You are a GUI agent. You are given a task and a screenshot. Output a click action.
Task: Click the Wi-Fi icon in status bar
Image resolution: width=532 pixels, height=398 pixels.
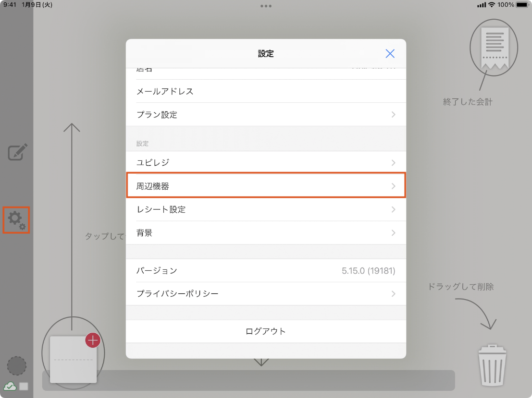(x=491, y=5)
